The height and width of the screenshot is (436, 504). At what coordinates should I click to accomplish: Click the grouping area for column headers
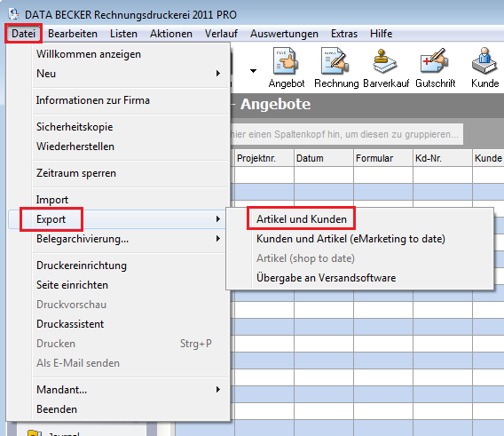[346, 134]
